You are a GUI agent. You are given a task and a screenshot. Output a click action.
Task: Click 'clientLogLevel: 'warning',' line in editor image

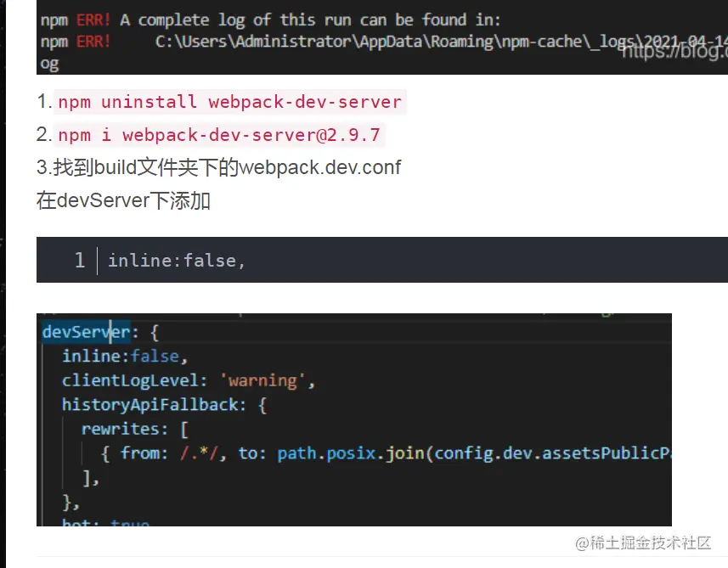[x=189, y=380]
